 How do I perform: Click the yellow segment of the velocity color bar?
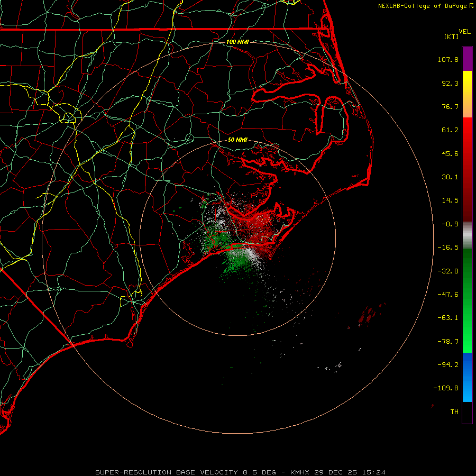tap(467, 83)
